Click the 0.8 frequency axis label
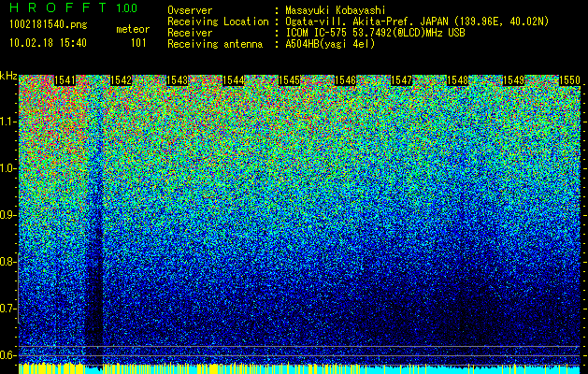588x374 pixels. point(8,262)
